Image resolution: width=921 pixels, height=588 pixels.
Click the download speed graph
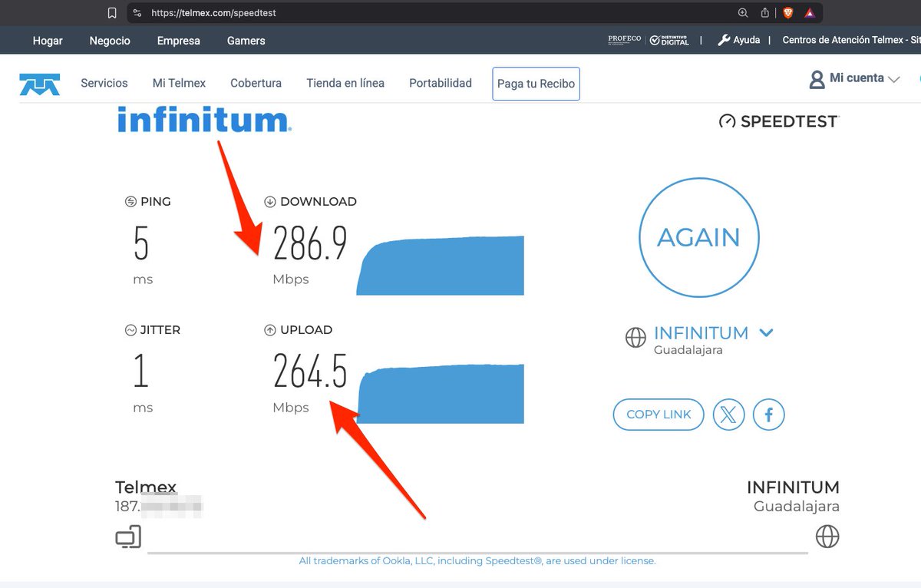pyautogui.click(x=440, y=266)
